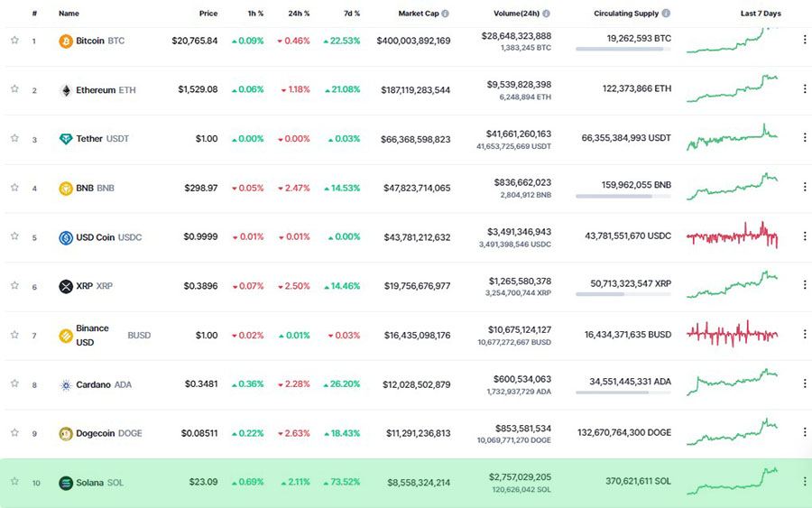Open the Solana row three-dot menu
Viewport: 812px width, 508px height.
[804, 482]
